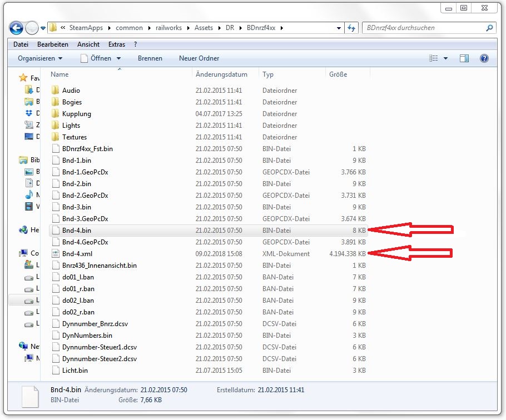The height and width of the screenshot is (420, 506).
Task: Select file Licht.bin
Action: pos(75,371)
